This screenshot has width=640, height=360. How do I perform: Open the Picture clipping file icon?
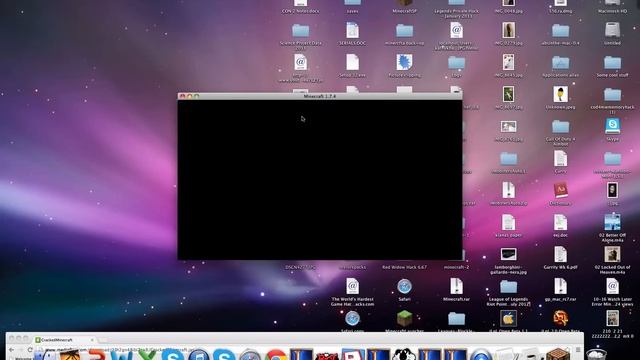[404, 62]
